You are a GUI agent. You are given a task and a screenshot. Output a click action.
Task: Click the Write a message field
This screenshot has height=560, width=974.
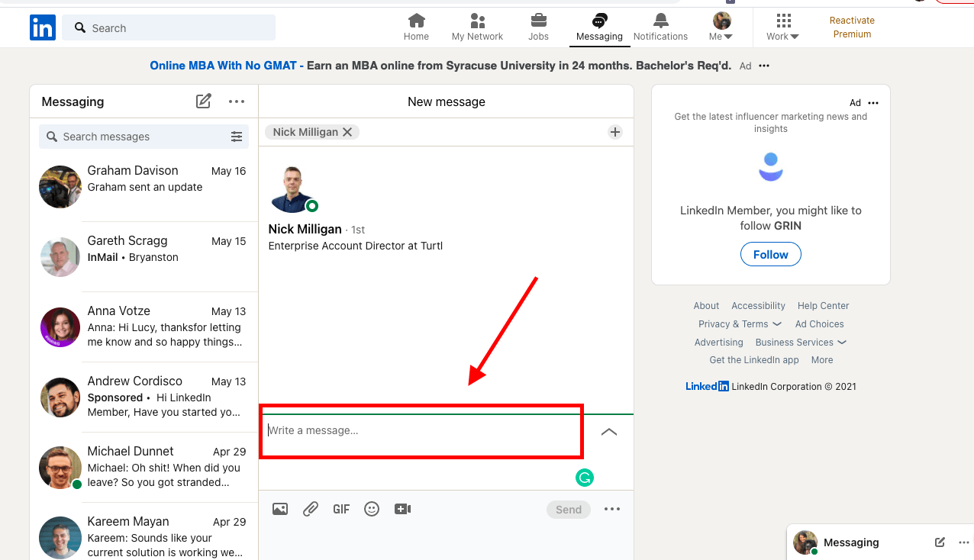coord(421,431)
